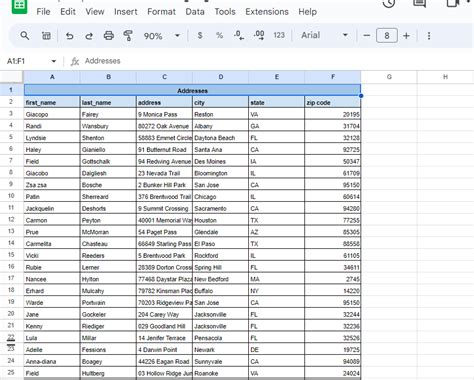Select cell containing El Paso
Screen dimensions: 474x380
(220, 244)
